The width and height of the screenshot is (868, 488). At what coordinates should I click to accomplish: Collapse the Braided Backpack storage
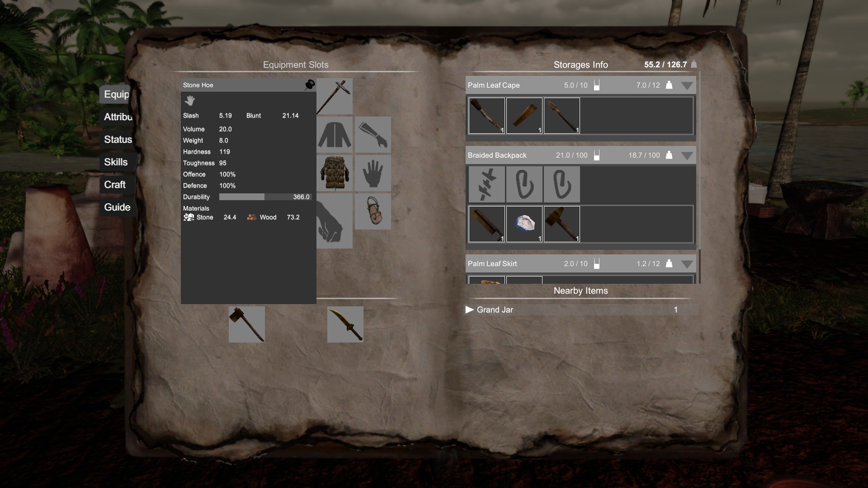coord(687,155)
